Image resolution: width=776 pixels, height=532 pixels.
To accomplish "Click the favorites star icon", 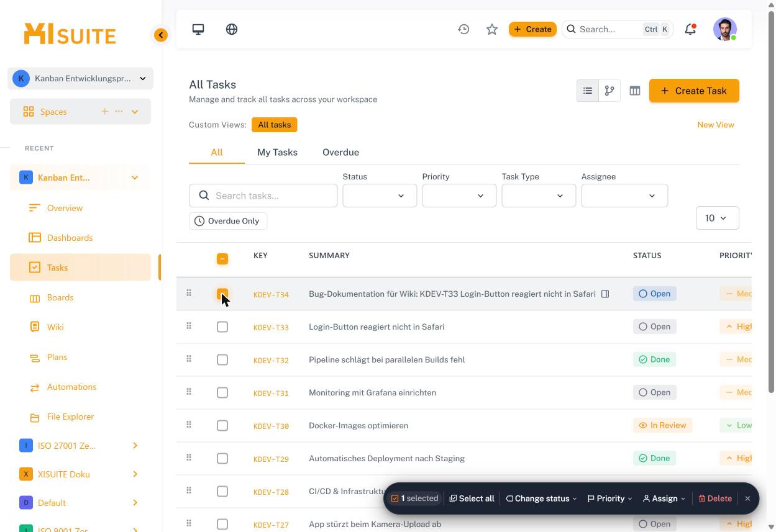I will tap(492, 29).
